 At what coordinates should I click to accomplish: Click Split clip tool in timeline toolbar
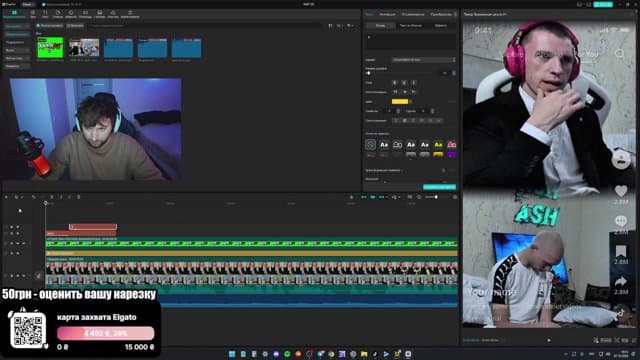(52, 197)
